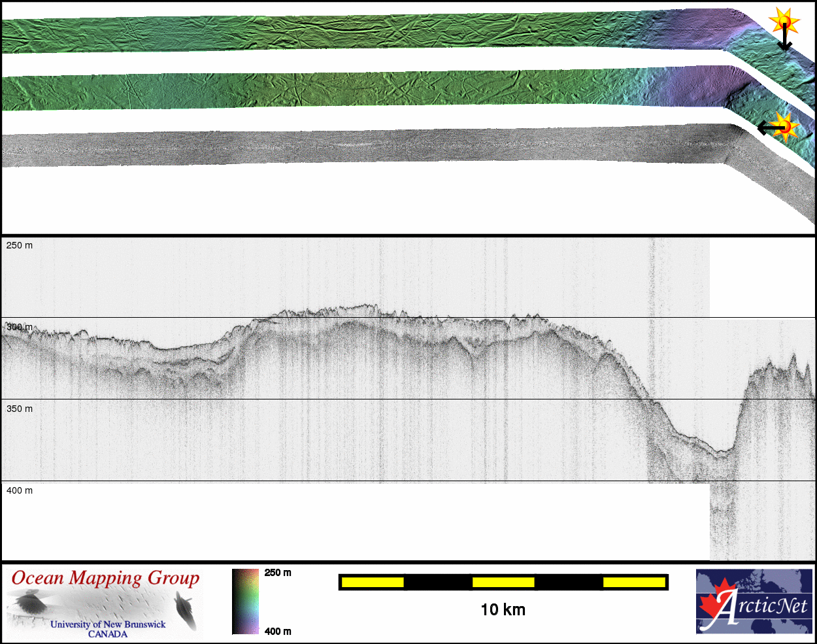The height and width of the screenshot is (644, 817).
Task: Open the ArcticNet logo
Action: pos(754,601)
